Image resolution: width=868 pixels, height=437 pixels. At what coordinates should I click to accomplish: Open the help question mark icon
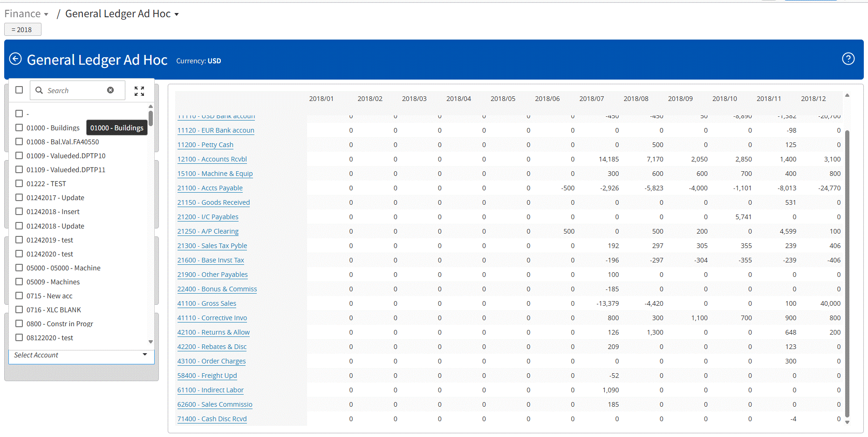(848, 59)
